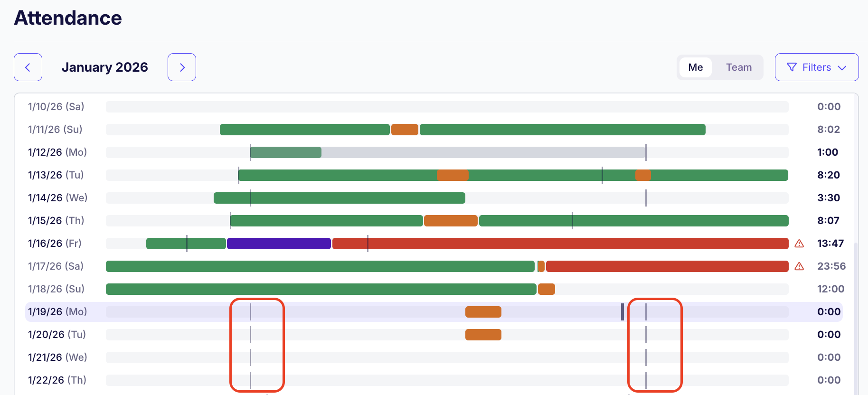868x395 pixels.
Task: Click the orange break block on 1/20/26
Action: [x=483, y=335]
